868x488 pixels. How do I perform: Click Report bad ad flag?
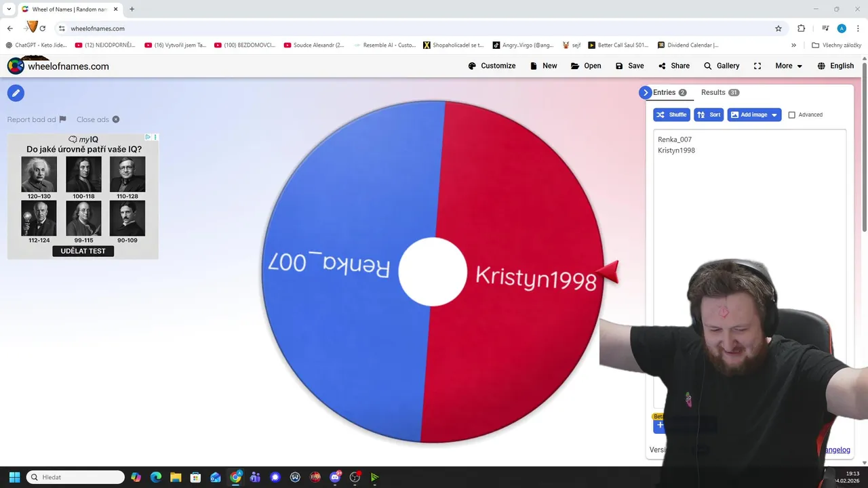point(37,119)
